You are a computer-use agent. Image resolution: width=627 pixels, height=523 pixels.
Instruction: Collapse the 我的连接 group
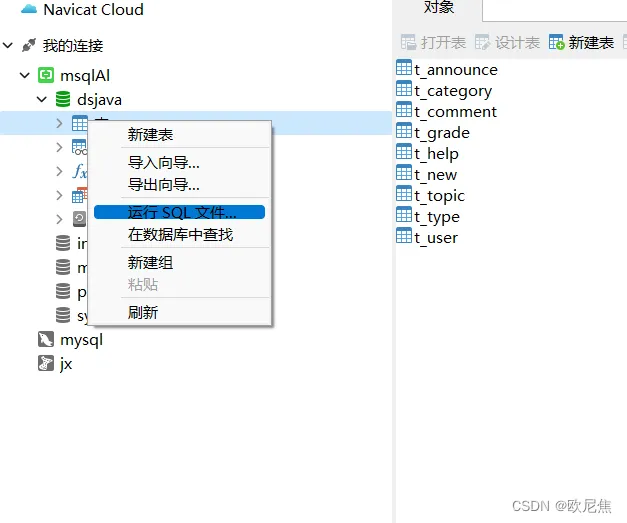click(8, 45)
